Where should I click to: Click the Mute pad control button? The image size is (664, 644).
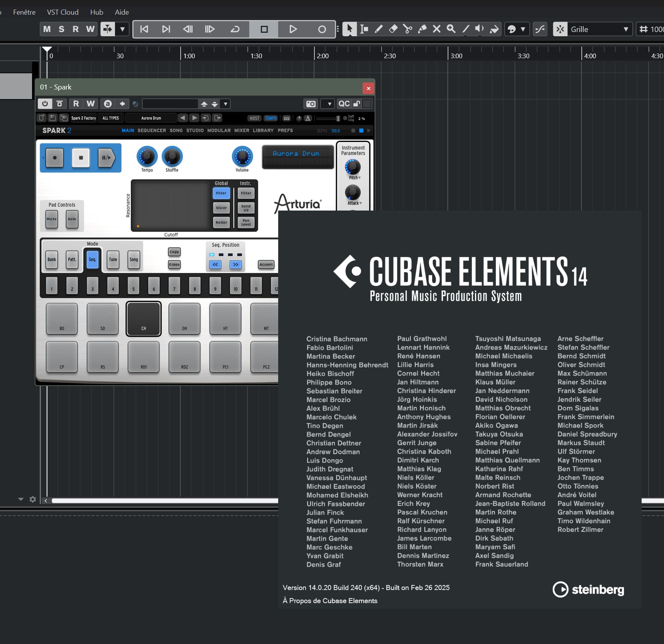(52, 219)
